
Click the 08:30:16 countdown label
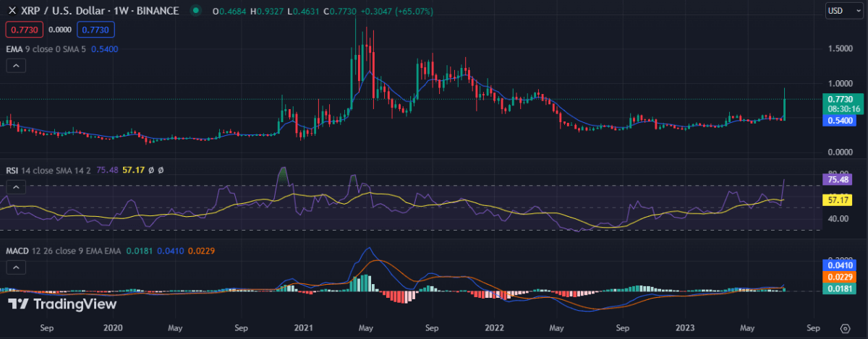pyautogui.click(x=843, y=108)
